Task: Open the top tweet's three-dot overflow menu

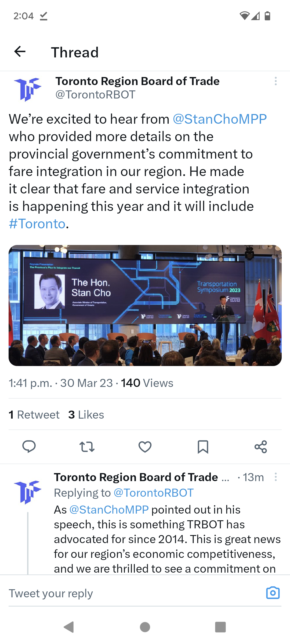Action: 276,81
